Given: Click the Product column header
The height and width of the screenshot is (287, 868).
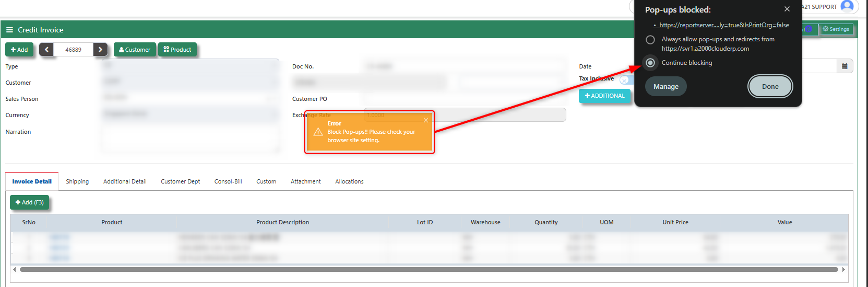Looking at the screenshot, I should pyautogui.click(x=112, y=222).
